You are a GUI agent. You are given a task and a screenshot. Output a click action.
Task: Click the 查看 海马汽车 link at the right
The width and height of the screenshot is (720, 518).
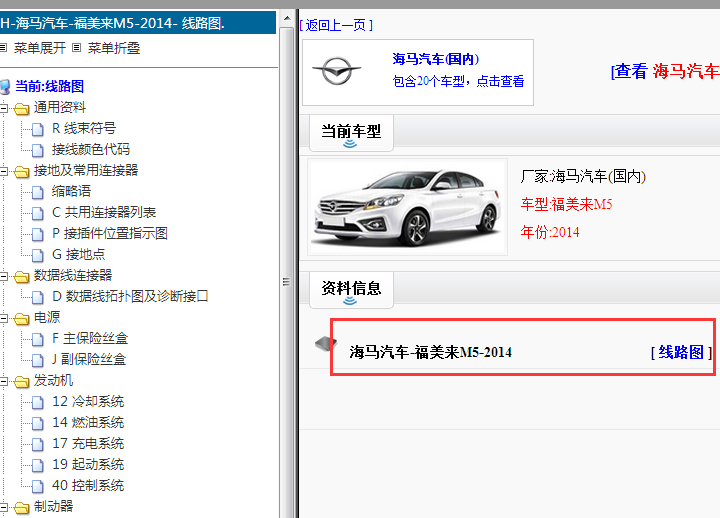(665, 71)
